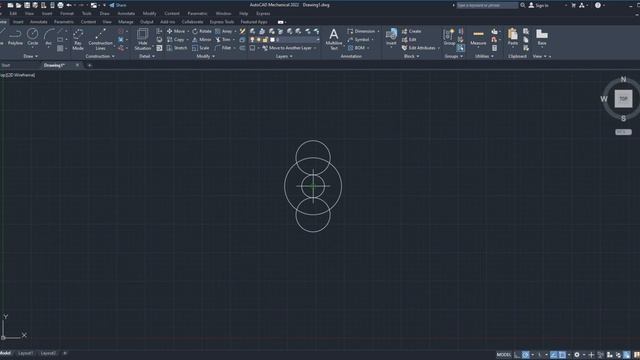Click the Autodesk App Store cart icon
This screenshot has height=360, width=640.
point(573,5)
